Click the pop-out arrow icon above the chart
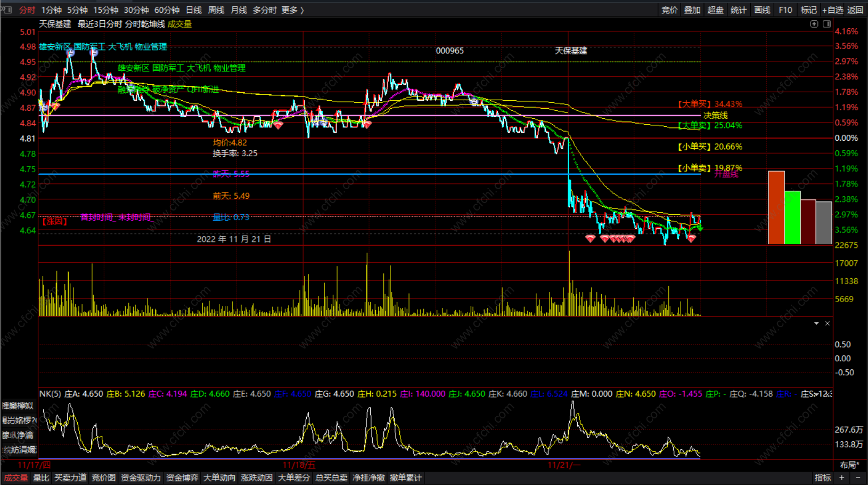 (814, 24)
